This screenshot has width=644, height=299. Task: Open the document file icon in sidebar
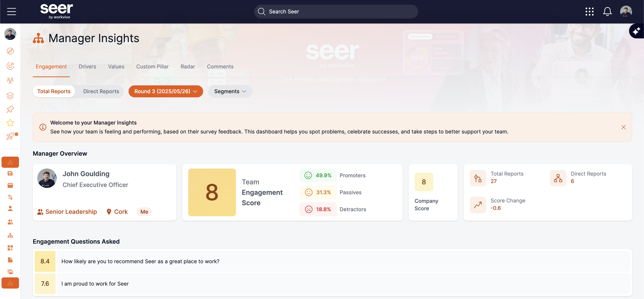[10, 260]
